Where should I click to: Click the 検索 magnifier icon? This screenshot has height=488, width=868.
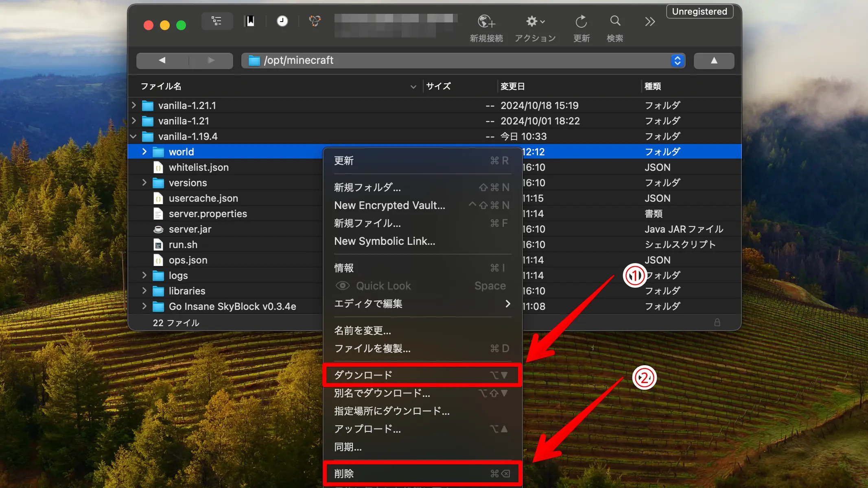coord(615,21)
